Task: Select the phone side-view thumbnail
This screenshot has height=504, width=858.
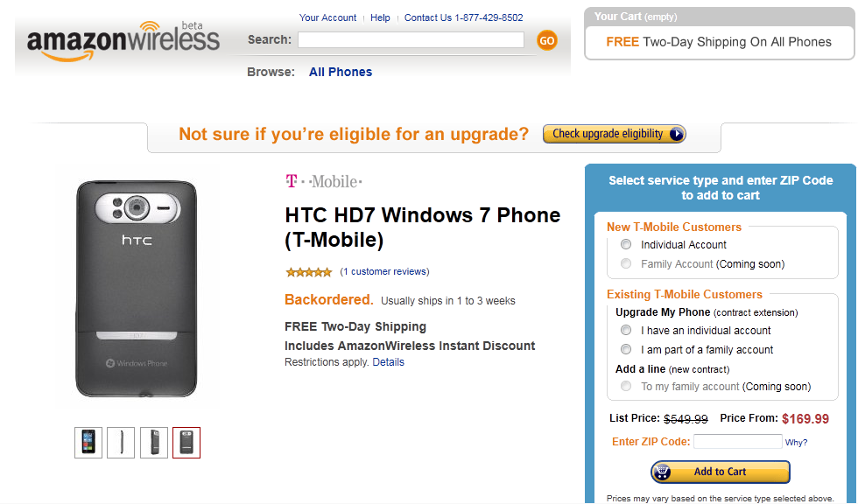Action: click(121, 443)
